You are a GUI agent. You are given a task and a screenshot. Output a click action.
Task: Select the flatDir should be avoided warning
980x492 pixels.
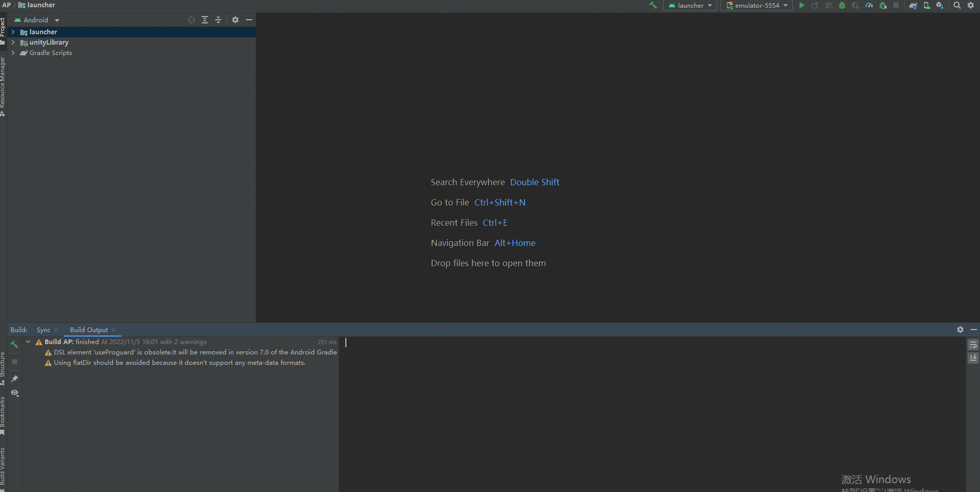(x=175, y=363)
